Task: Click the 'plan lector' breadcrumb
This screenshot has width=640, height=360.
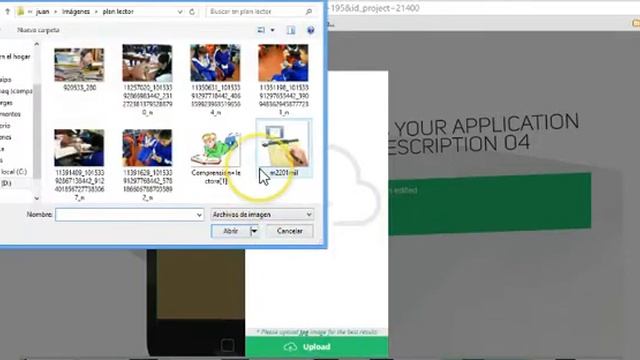Action: 118,12
